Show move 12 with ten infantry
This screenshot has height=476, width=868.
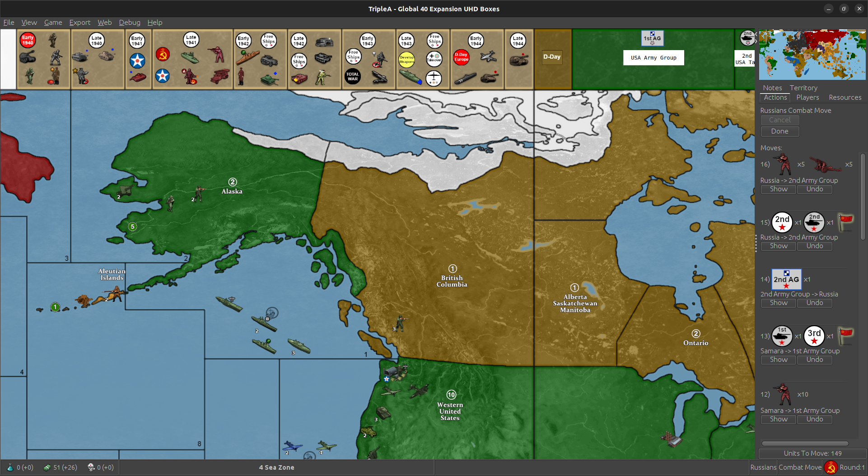click(x=779, y=419)
